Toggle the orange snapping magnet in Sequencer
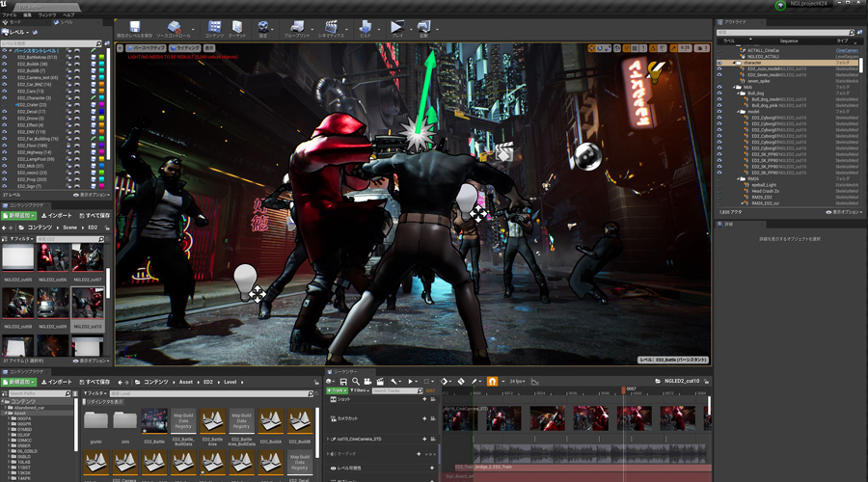 492,382
